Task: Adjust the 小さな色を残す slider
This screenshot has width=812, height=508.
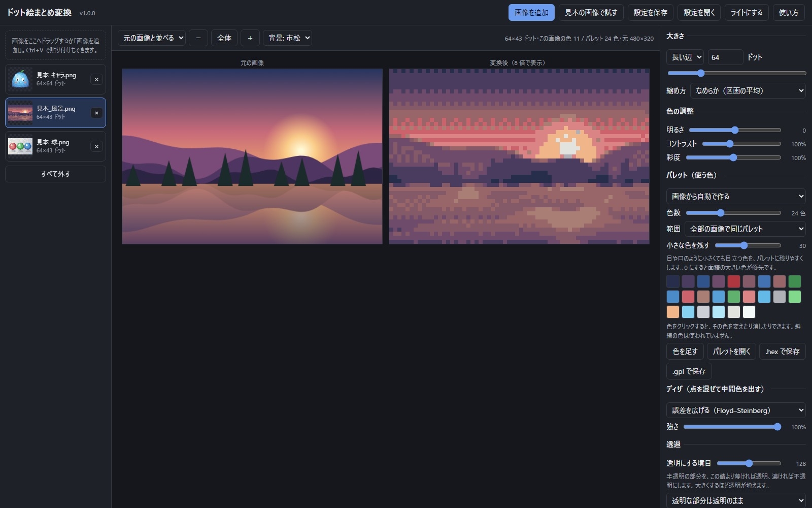Action: click(x=748, y=245)
